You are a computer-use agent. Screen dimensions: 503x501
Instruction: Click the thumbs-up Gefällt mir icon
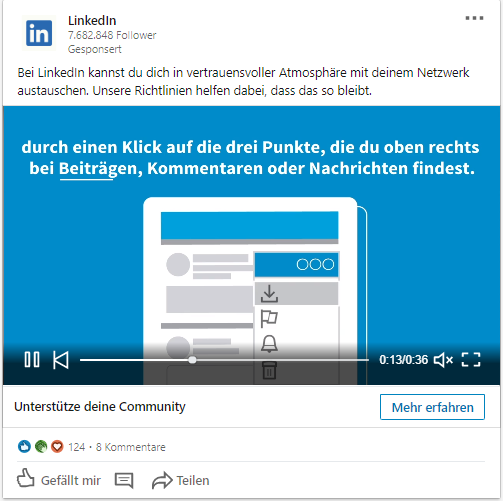point(26,479)
